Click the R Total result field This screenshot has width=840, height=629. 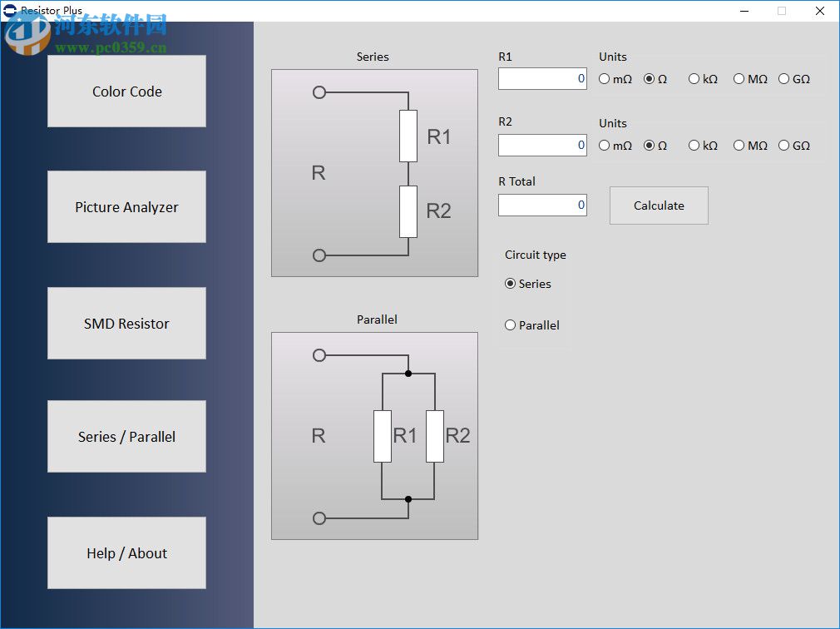pyautogui.click(x=542, y=205)
